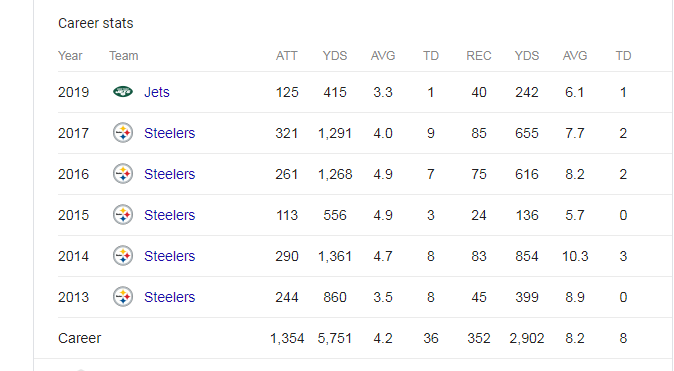Click the 1,361 rushing yards cell
Image resolution: width=674 pixels, height=371 pixels.
pos(335,256)
